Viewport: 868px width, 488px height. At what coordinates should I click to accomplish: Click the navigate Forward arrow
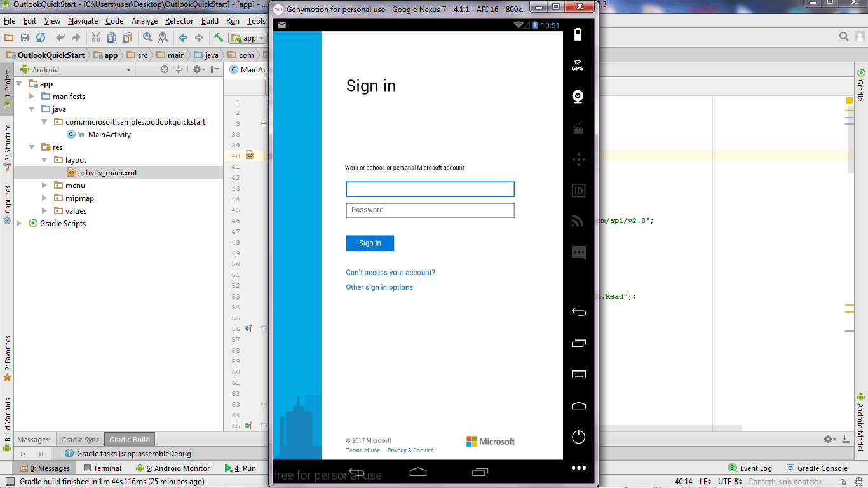click(x=199, y=38)
